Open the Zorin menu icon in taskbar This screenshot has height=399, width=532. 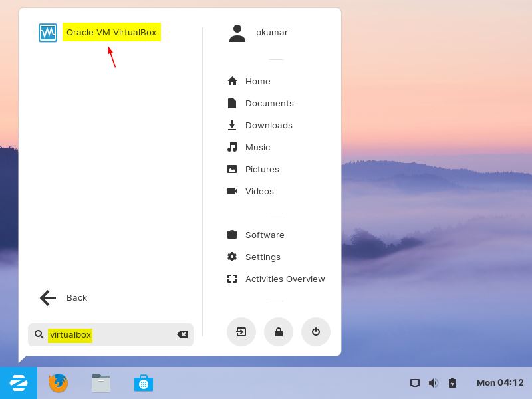[19, 383]
